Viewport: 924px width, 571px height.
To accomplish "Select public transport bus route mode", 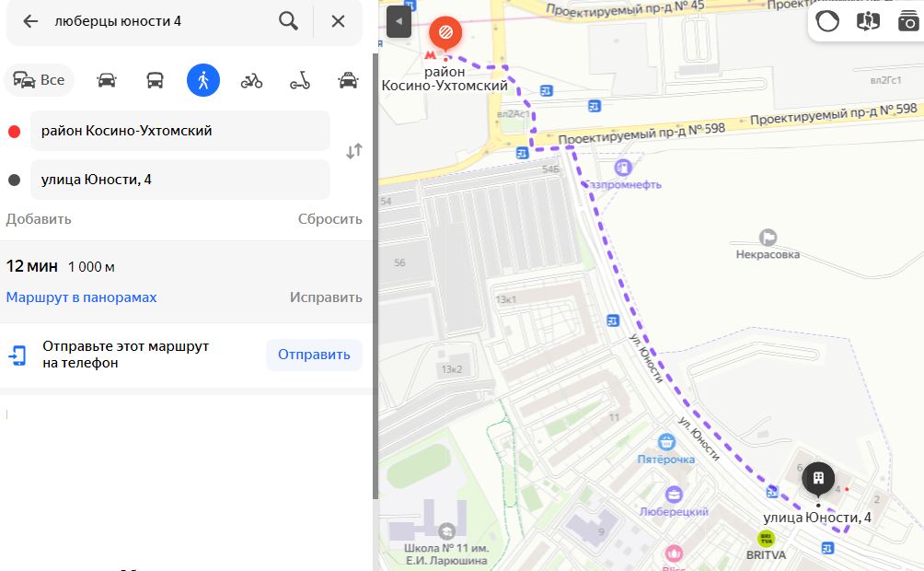I will click(x=155, y=80).
